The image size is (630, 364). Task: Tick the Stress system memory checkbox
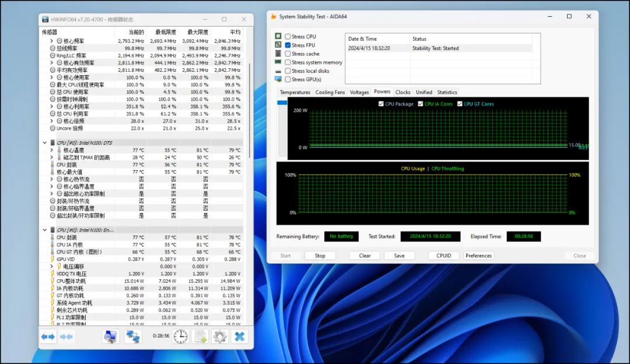point(288,62)
